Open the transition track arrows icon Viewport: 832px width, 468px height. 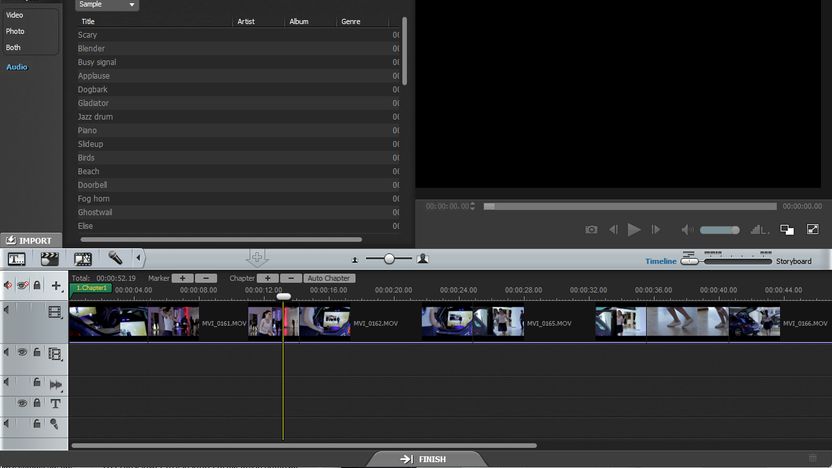click(x=55, y=385)
